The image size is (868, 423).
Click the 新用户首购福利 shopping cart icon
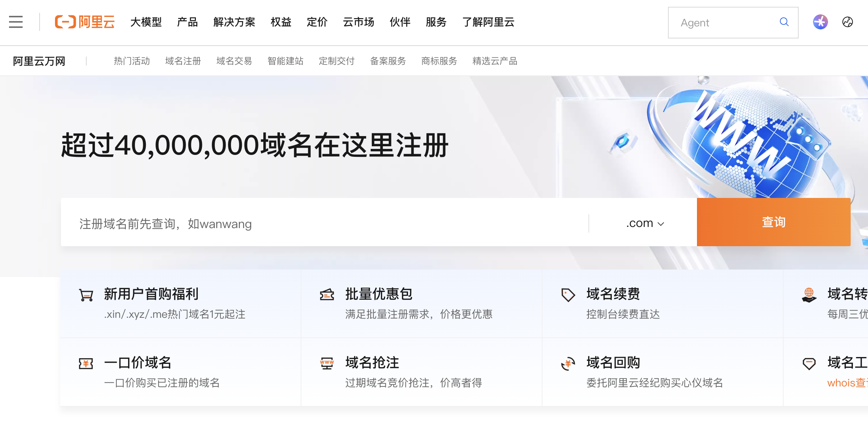(86, 294)
